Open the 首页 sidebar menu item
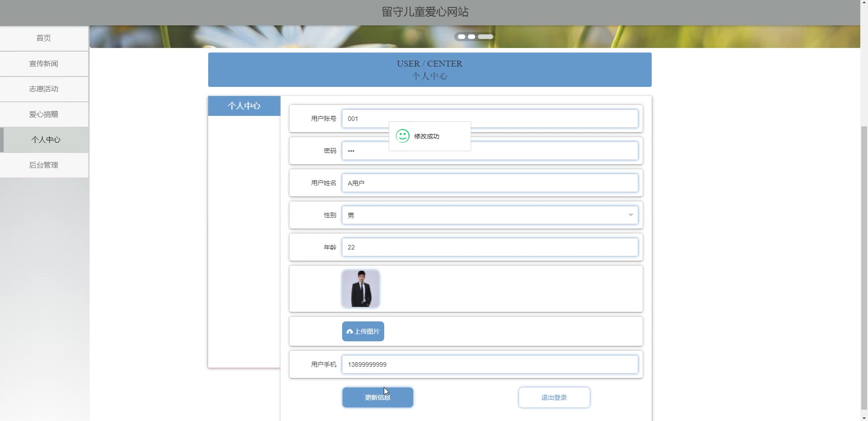The width and height of the screenshot is (868, 421). (x=44, y=38)
